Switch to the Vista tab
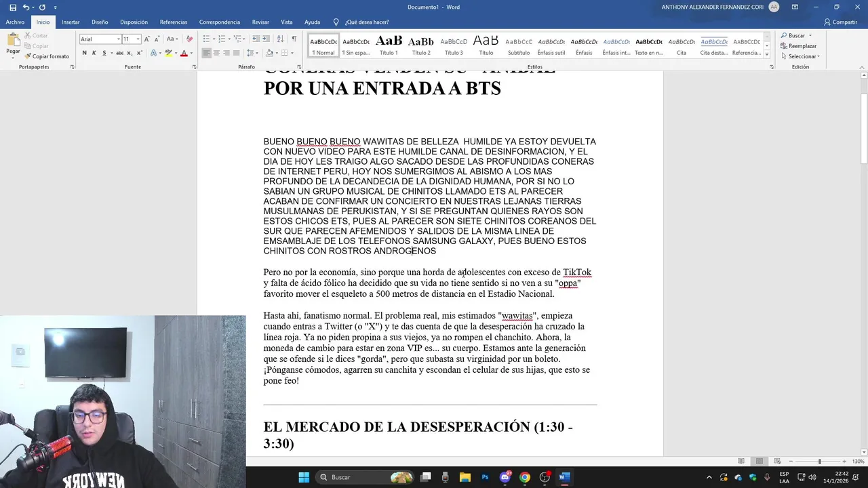 click(x=287, y=22)
